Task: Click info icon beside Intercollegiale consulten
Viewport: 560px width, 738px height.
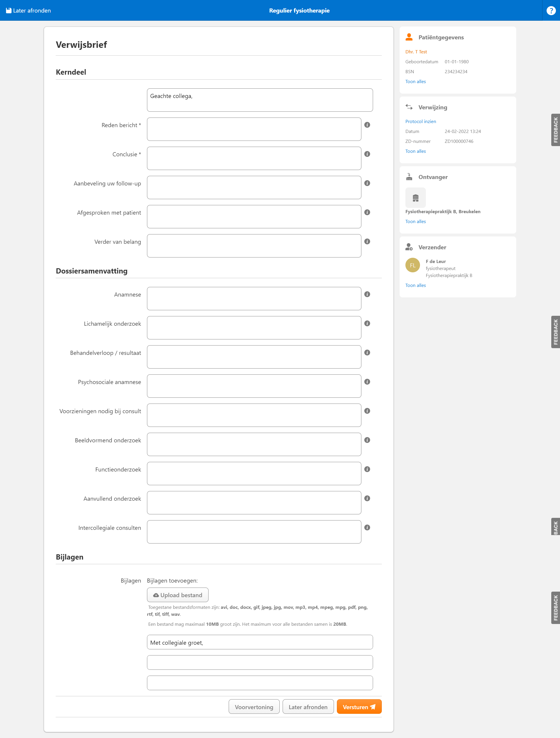Action: pyautogui.click(x=367, y=527)
